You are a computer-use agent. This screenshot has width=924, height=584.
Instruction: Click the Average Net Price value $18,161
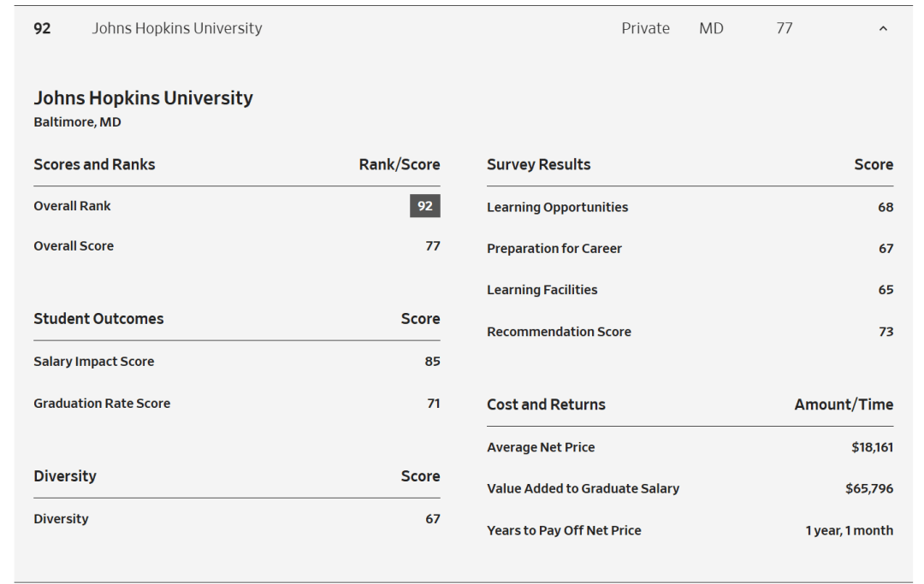[x=872, y=446]
